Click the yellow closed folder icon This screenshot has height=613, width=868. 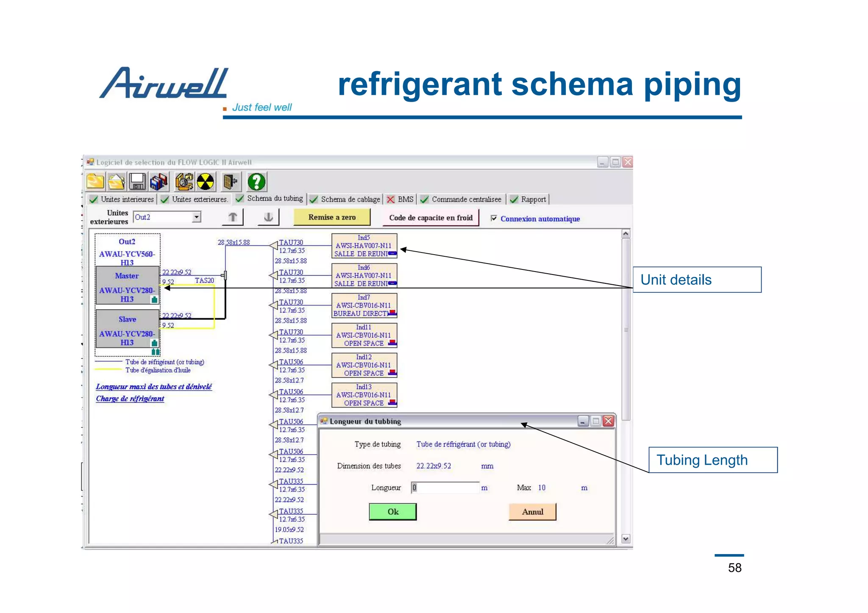click(95, 182)
